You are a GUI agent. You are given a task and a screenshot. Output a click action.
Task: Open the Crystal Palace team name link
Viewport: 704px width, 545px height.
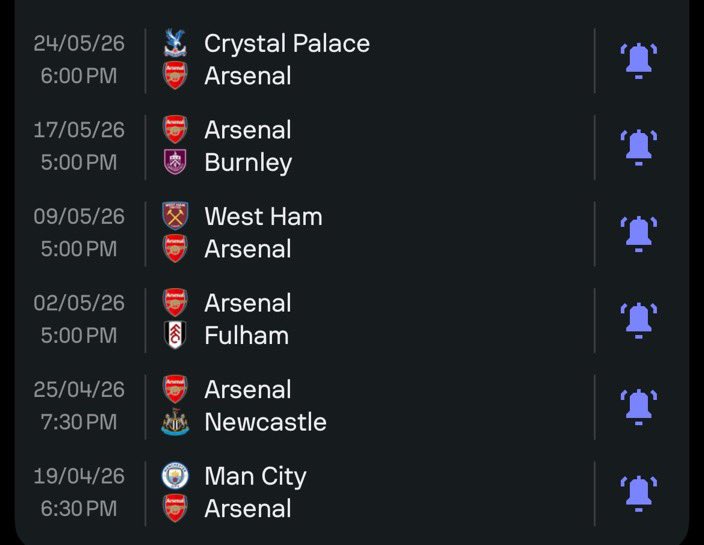pos(286,43)
